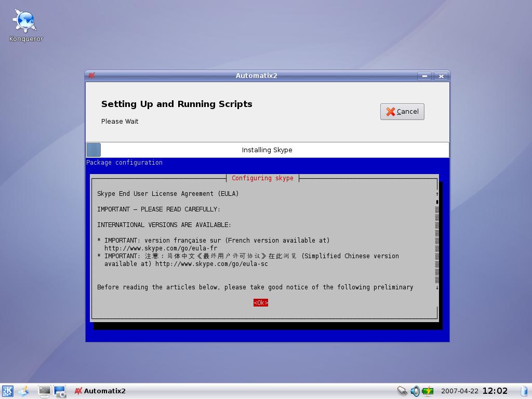The height and width of the screenshot is (399, 532).
Task: Minimize the Automatix2 window
Action: [x=424, y=76]
